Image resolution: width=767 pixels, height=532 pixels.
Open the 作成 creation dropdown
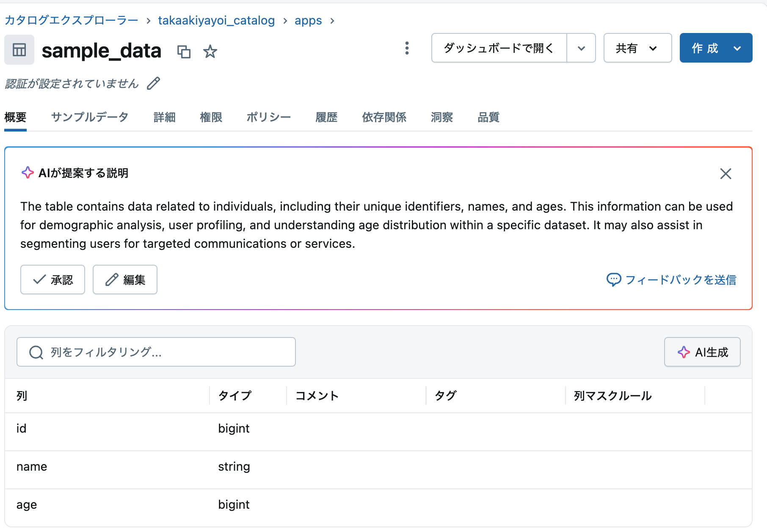(715, 48)
